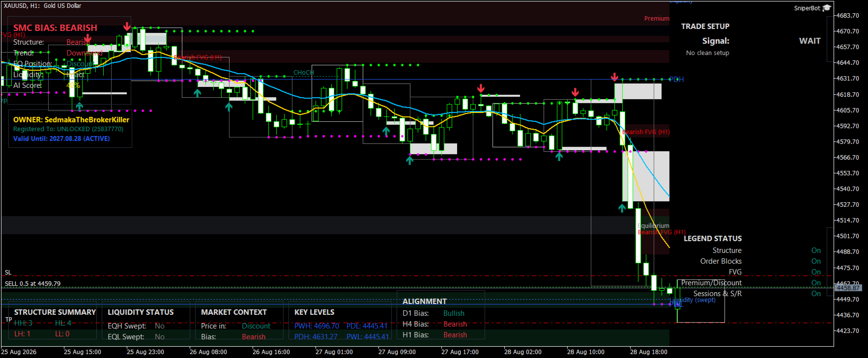Screen dimensions: 868x358
Task: Click the AI Score 40% value
Action: coord(73,85)
